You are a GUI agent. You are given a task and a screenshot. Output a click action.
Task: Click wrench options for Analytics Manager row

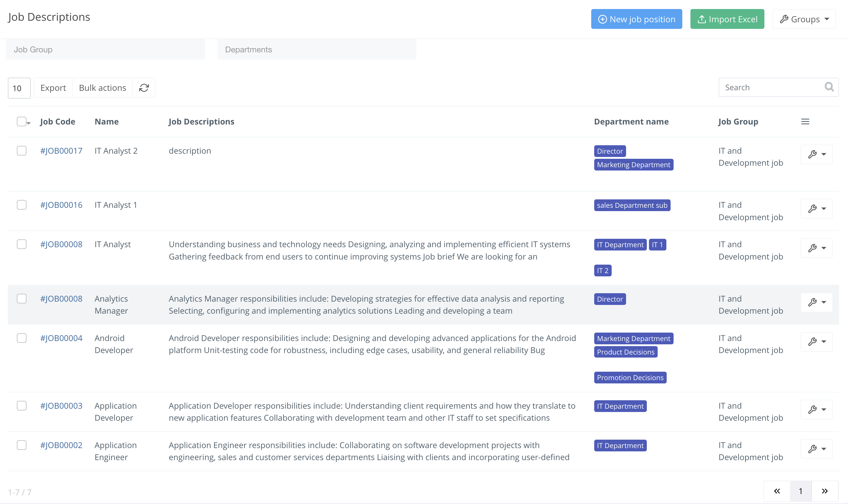click(x=816, y=302)
